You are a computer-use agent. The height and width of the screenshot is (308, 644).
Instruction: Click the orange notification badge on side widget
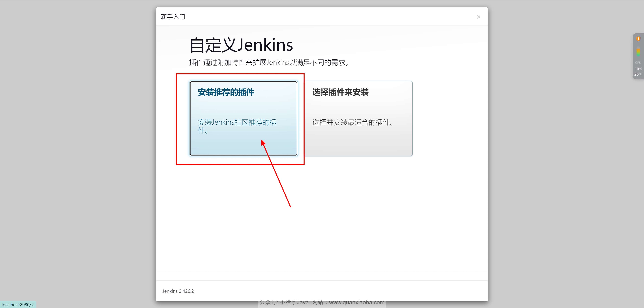pyautogui.click(x=638, y=39)
